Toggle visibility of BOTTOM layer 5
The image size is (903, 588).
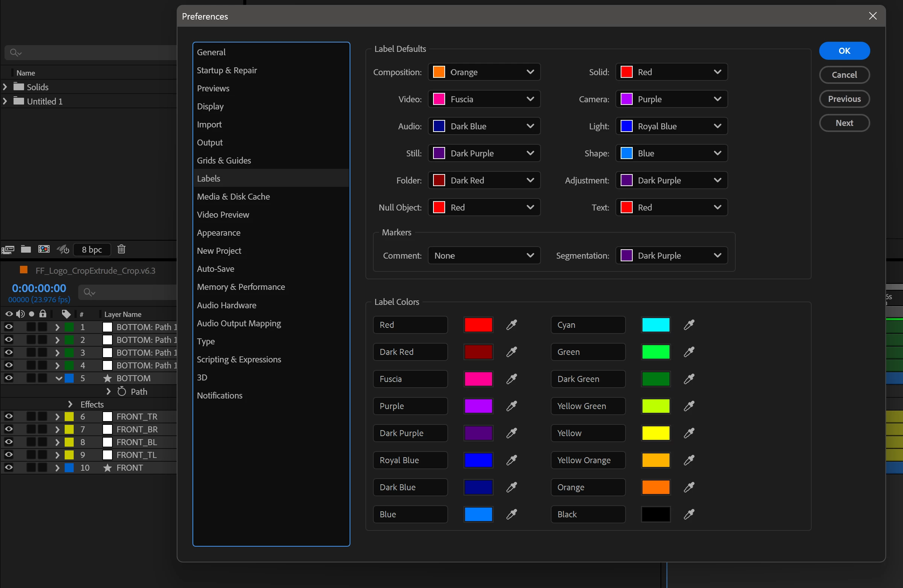(x=9, y=378)
